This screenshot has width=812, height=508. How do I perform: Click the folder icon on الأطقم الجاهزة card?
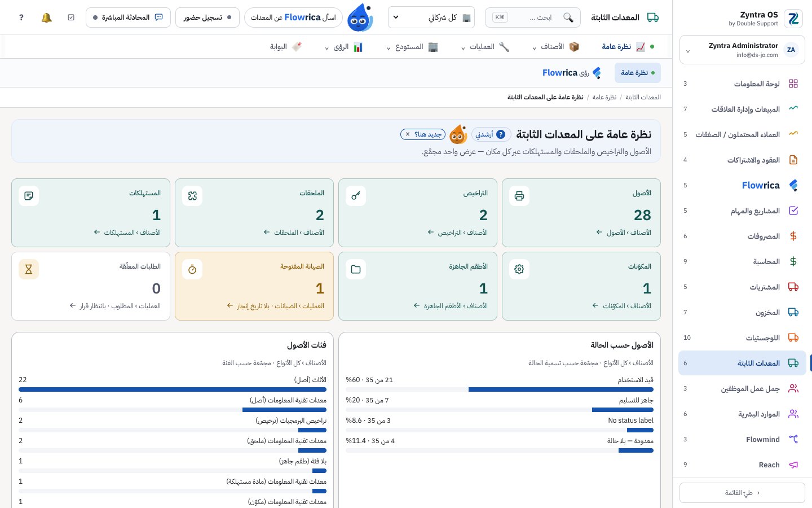pos(356,269)
